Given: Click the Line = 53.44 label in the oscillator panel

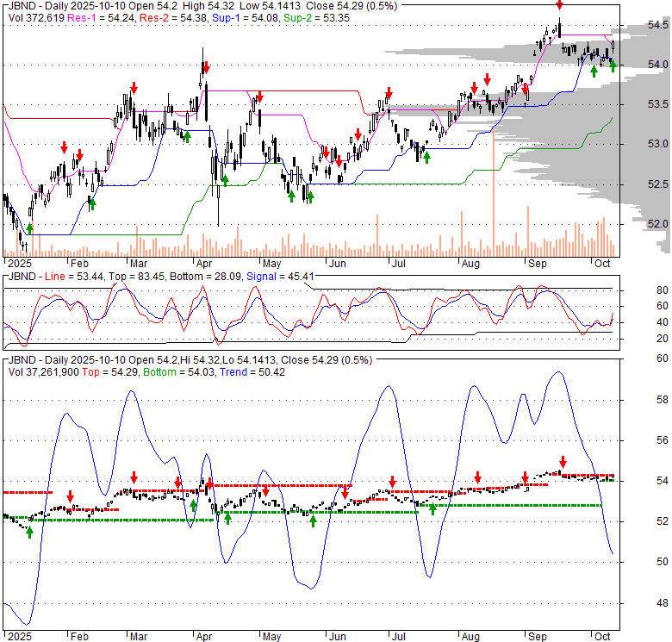Looking at the screenshot, I should pyautogui.click(x=65, y=277).
